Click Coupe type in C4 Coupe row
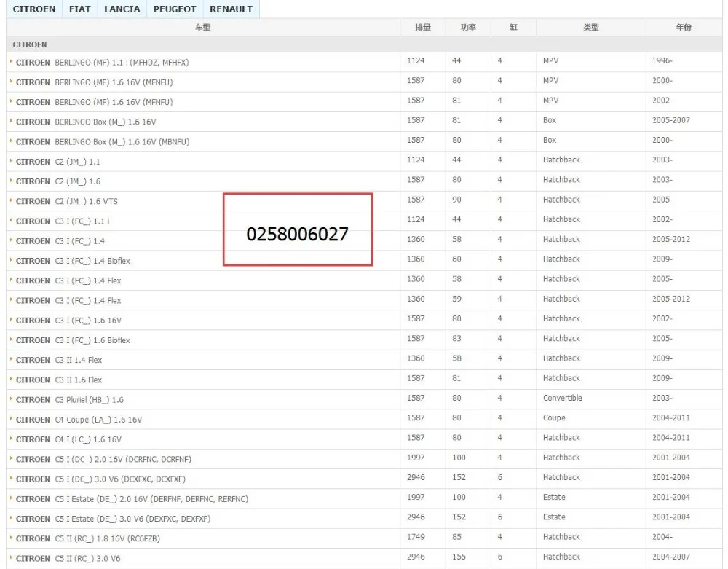Image resolution: width=728 pixels, height=569 pixels. click(x=554, y=417)
